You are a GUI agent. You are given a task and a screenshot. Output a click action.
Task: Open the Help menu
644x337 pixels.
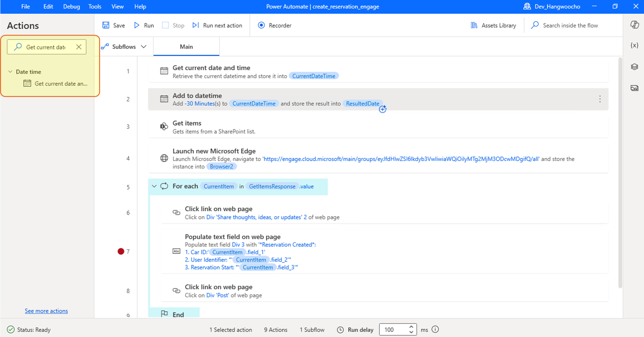click(140, 6)
